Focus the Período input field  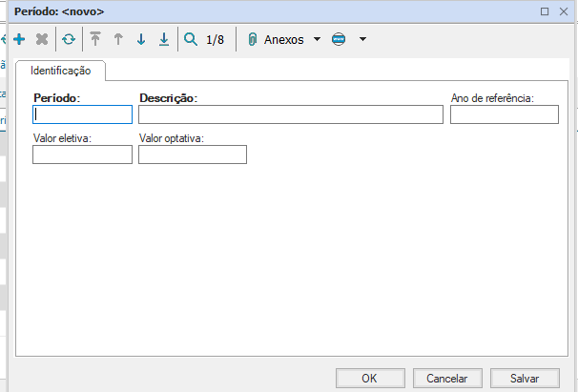point(83,114)
